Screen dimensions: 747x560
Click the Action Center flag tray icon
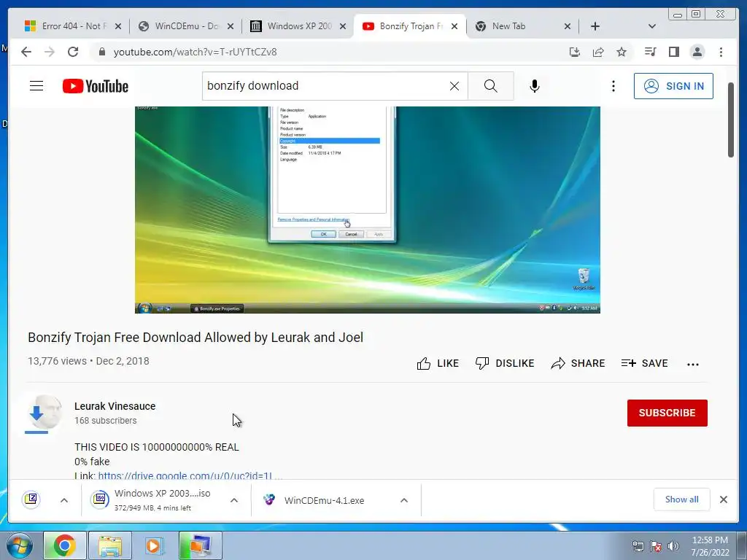pos(656,546)
